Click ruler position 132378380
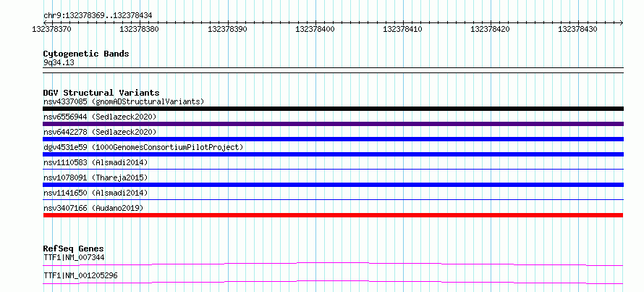 (139, 29)
